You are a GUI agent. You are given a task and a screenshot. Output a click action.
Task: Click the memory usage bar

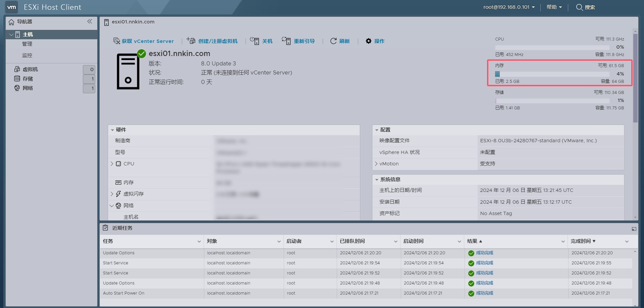(x=559, y=74)
